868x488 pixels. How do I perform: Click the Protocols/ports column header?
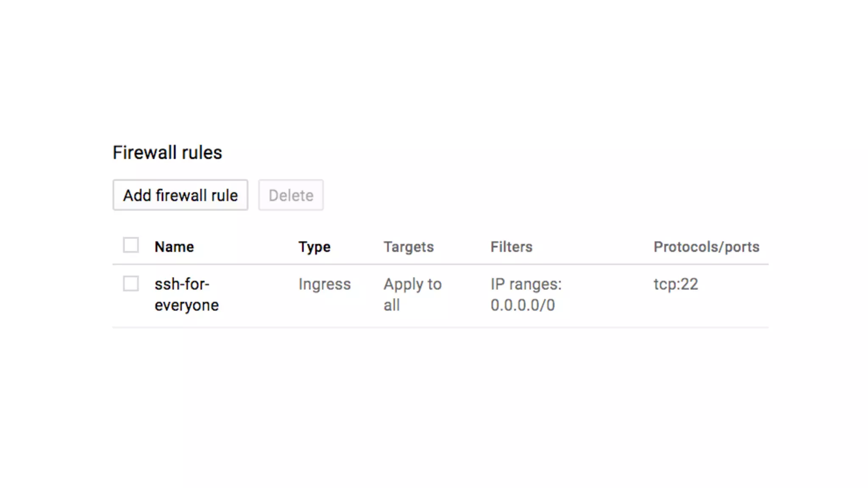706,247
